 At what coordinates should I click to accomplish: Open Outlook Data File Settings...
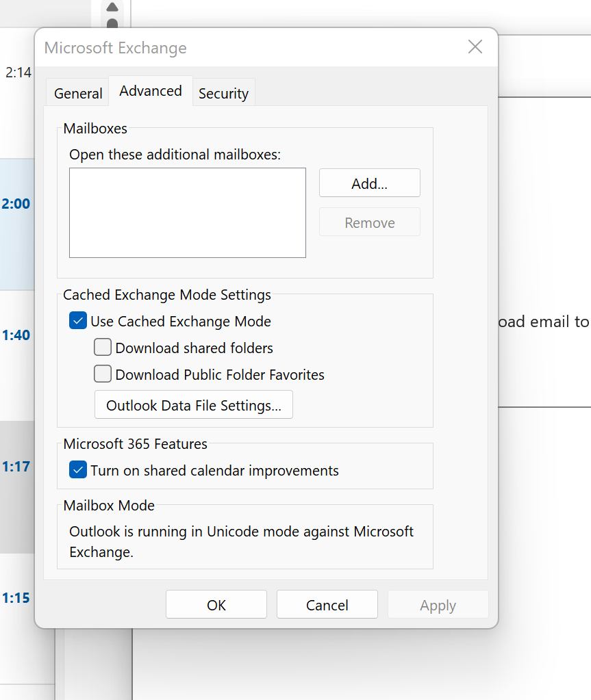coord(193,405)
